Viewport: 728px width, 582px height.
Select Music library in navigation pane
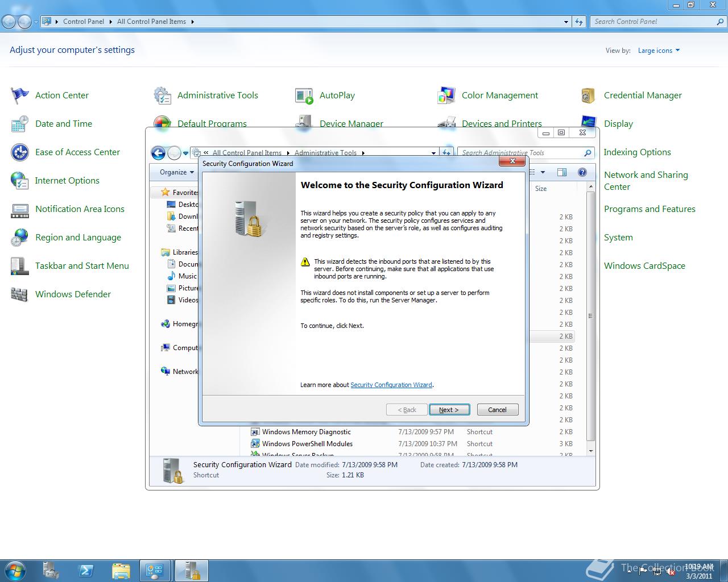pyautogui.click(x=182, y=276)
